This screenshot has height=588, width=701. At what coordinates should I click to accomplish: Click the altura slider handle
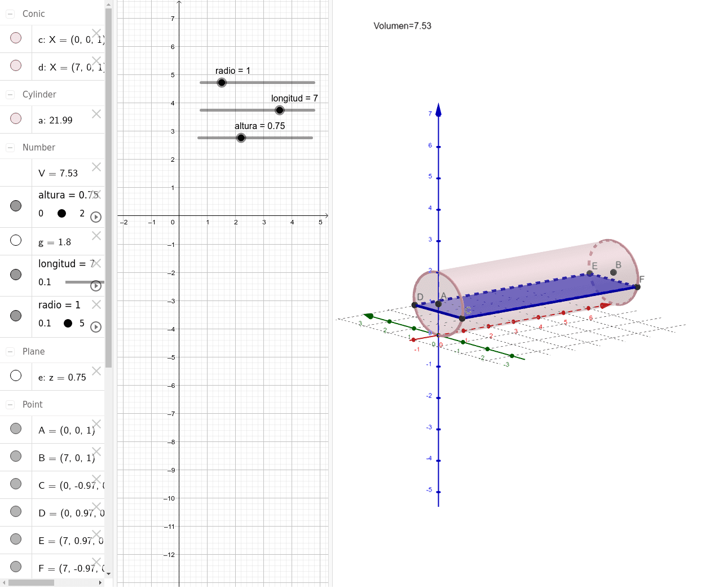(241, 138)
